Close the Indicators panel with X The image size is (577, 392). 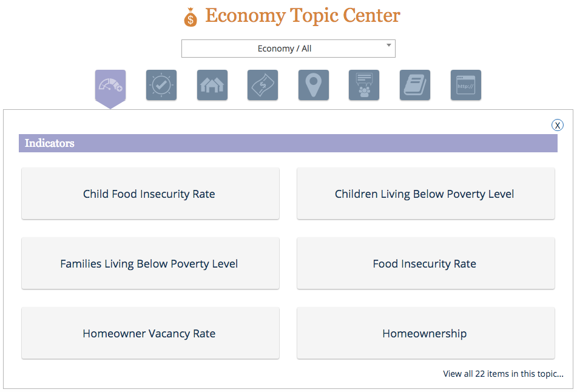(x=558, y=125)
